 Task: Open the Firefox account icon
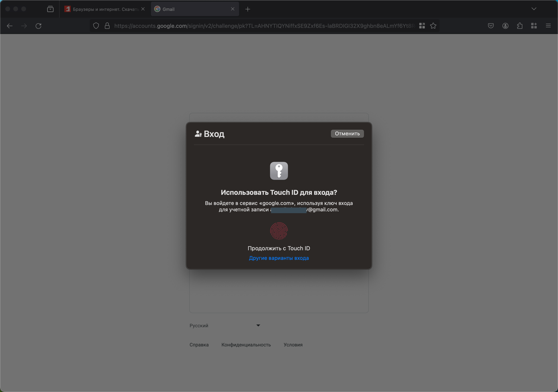coord(505,26)
